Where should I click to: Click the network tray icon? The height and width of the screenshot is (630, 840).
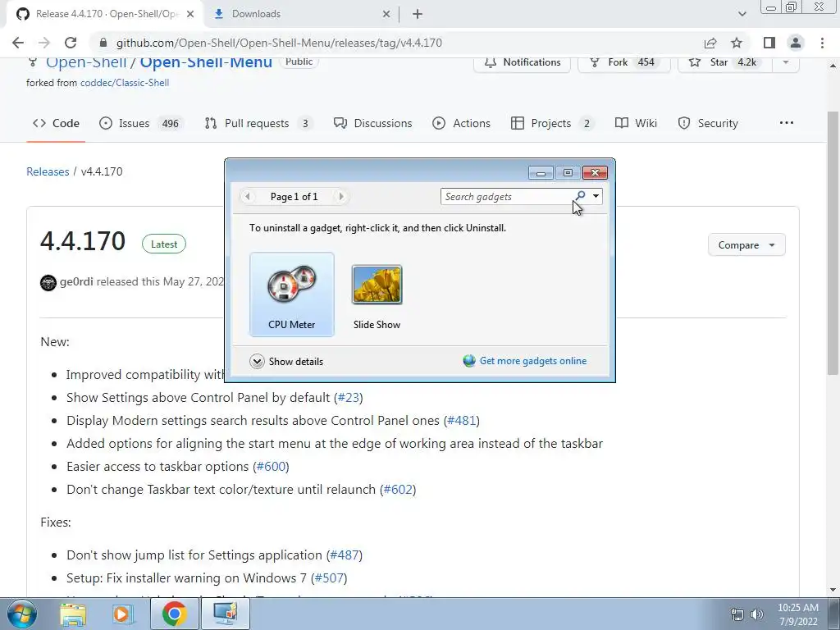coord(737,614)
